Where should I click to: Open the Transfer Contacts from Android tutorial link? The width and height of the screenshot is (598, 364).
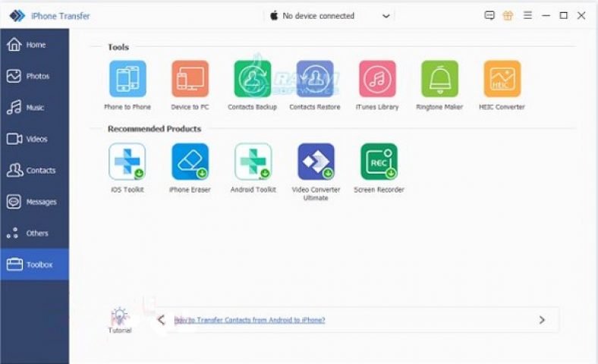(250, 320)
